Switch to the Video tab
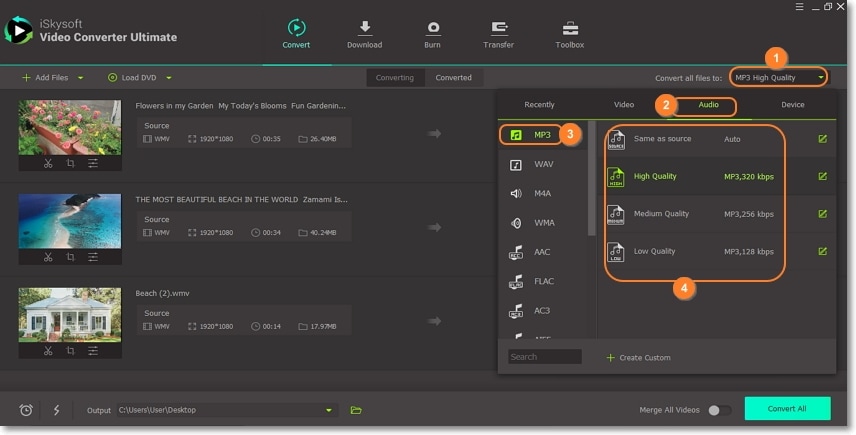856x435 pixels. click(623, 105)
